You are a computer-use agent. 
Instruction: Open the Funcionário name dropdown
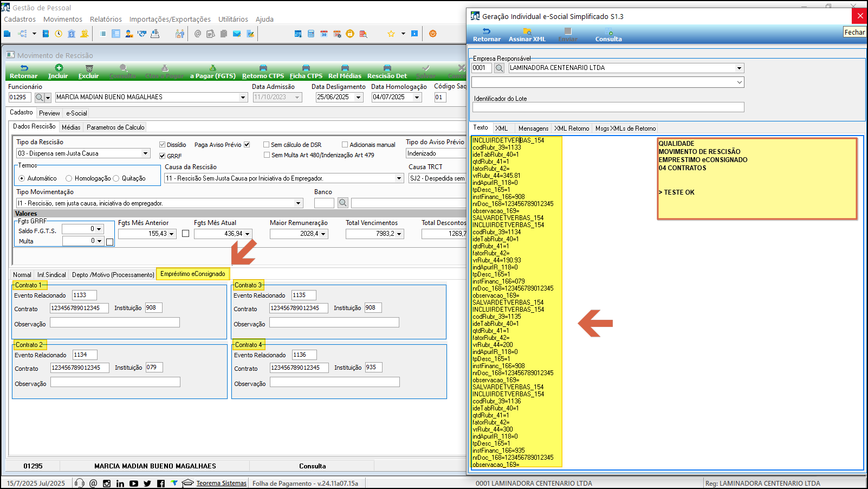(243, 98)
